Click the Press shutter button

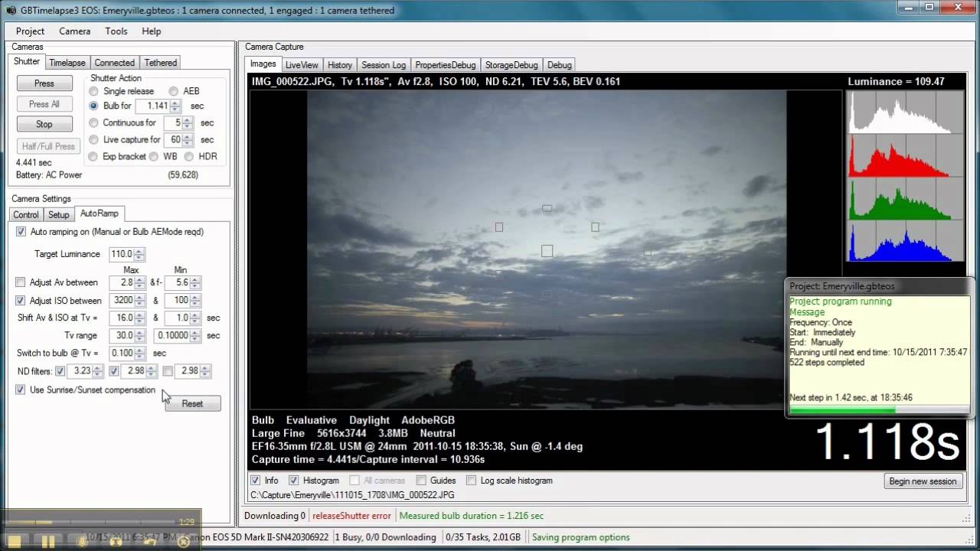[x=44, y=83]
